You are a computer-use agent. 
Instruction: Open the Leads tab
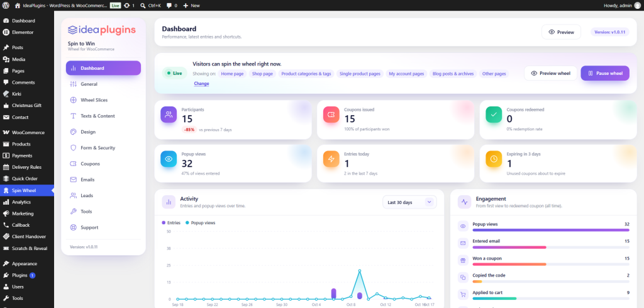(x=104, y=195)
